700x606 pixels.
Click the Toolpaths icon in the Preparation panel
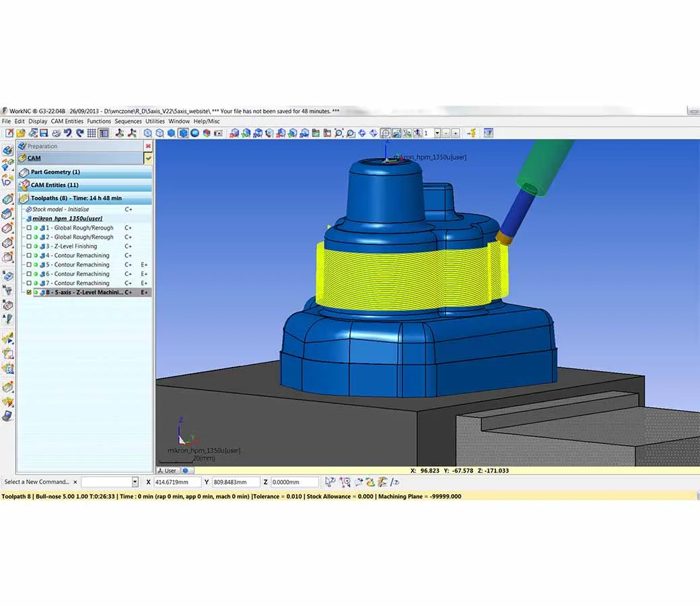pos(26,198)
